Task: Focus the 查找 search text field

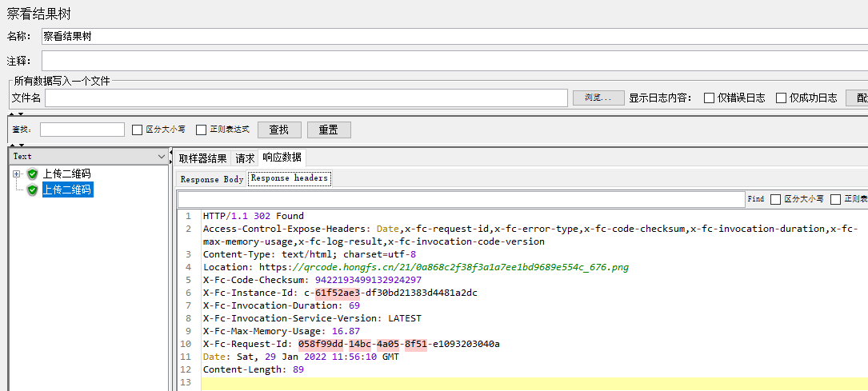Action: [82, 130]
